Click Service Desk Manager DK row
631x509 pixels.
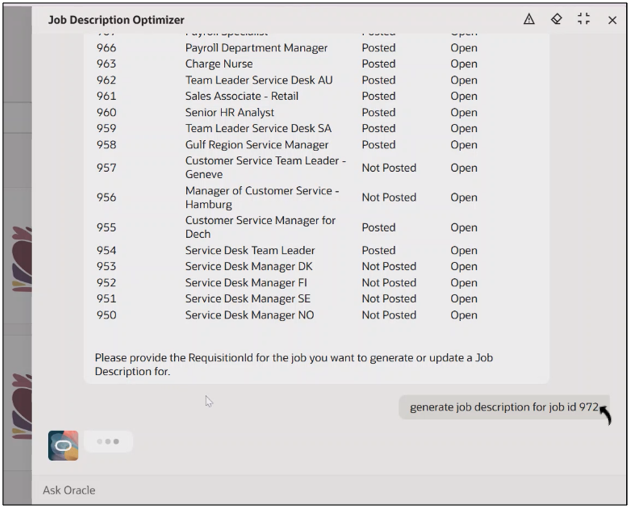[x=248, y=267]
